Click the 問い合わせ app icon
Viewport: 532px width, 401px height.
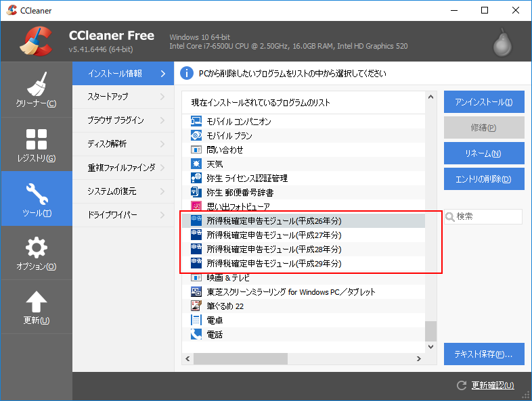coord(196,150)
